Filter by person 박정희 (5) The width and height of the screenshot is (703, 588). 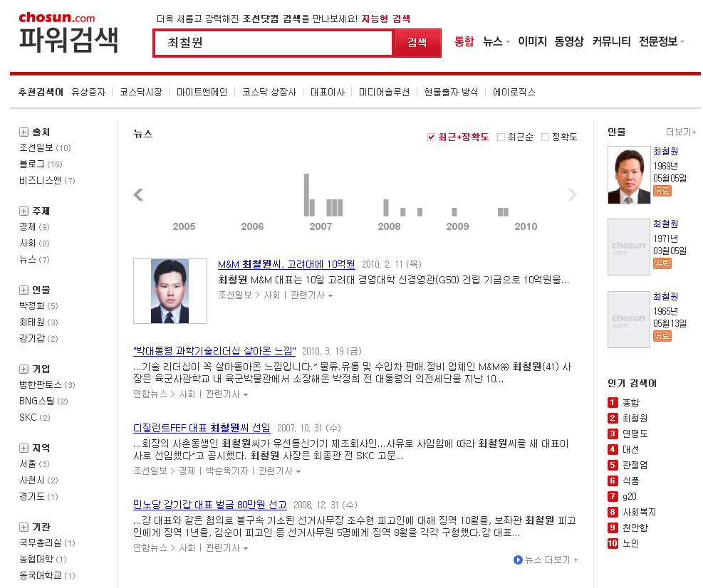[38, 305]
